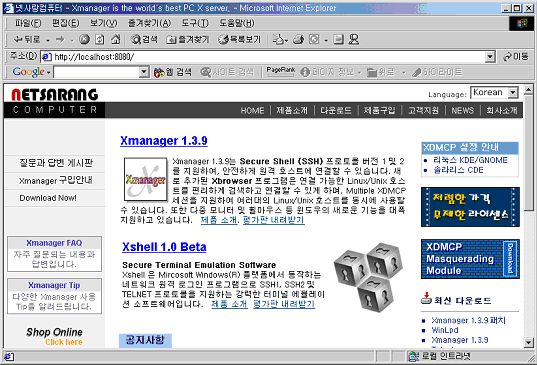
Task: Click the Download Now! sidebar link
Action: 48,198
